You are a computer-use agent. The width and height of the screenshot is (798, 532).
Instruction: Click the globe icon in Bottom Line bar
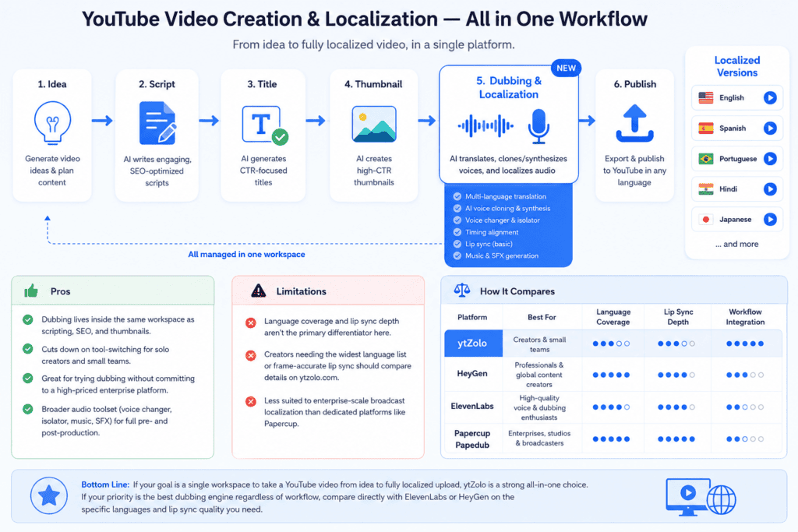click(721, 500)
